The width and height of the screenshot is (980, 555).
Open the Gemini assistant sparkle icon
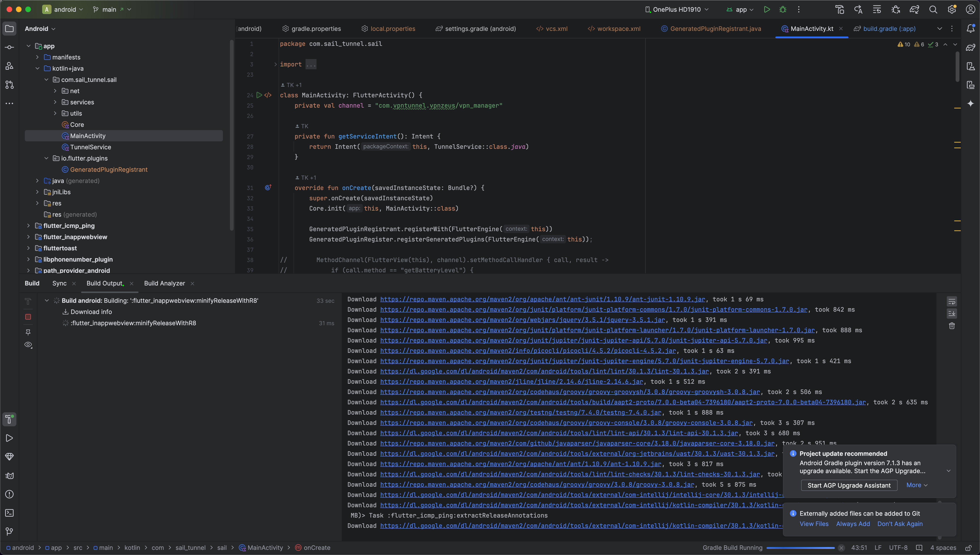click(x=970, y=103)
